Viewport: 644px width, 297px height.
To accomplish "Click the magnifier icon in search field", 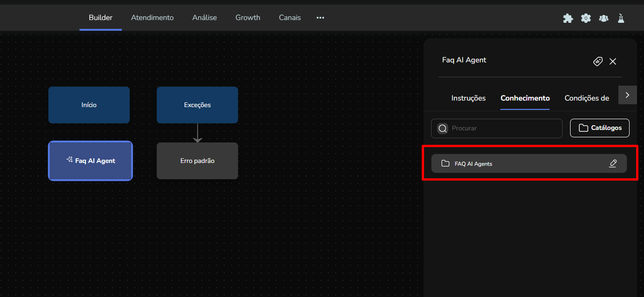I will 443,128.
